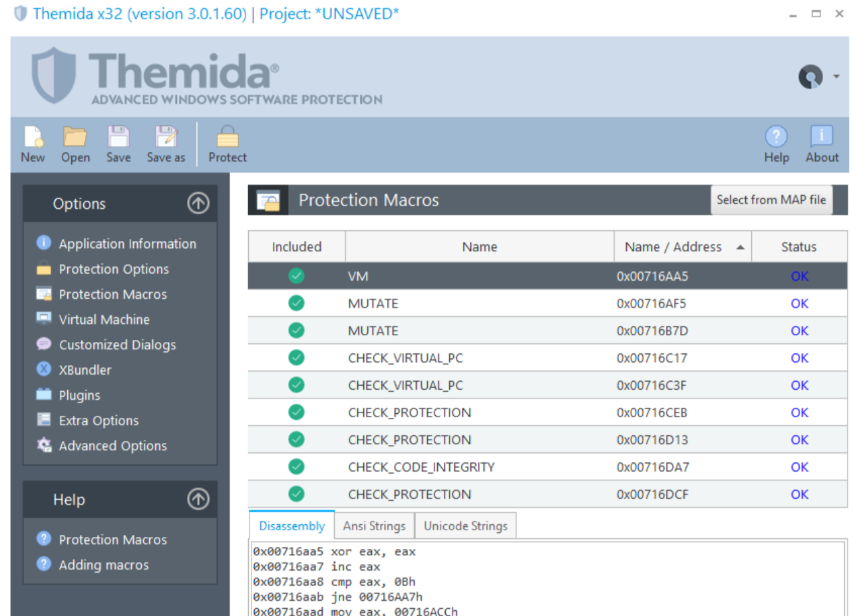Click the Virtual Machine monitor icon

pos(44,318)
